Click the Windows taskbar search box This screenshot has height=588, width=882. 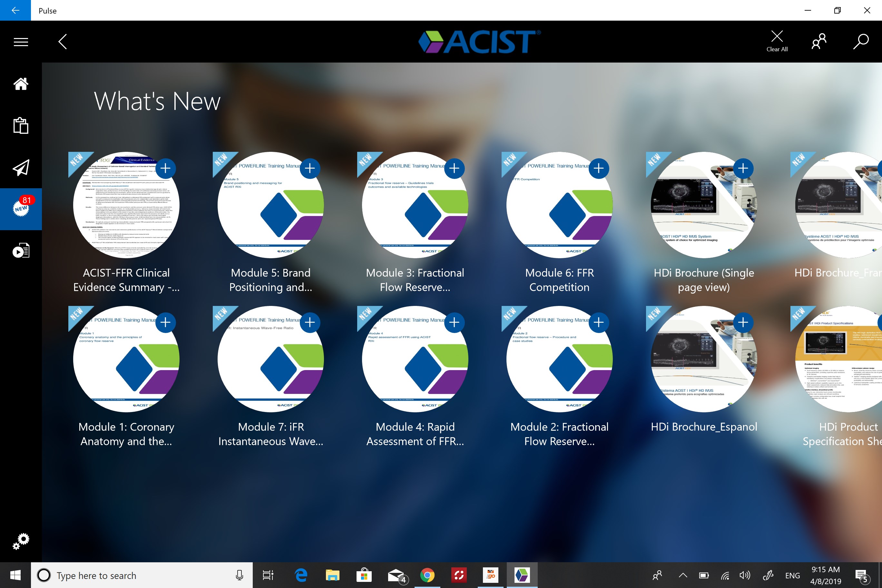coord(142,575)
